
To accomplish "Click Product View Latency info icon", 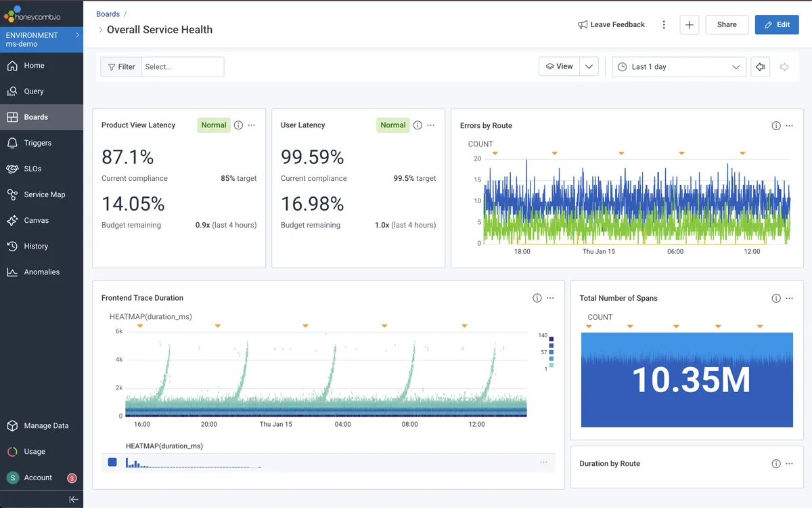I will pyautogui.click(x=238, y=125).
